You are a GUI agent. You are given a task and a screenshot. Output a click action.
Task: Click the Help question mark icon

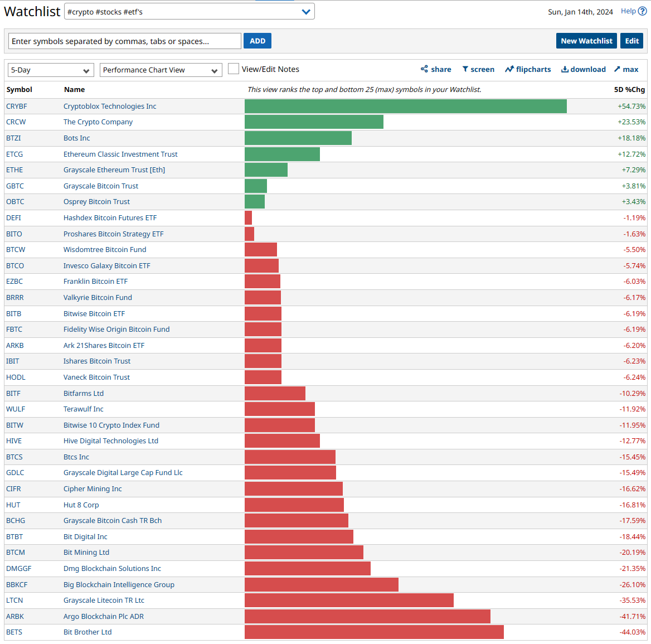coord(642,11)
